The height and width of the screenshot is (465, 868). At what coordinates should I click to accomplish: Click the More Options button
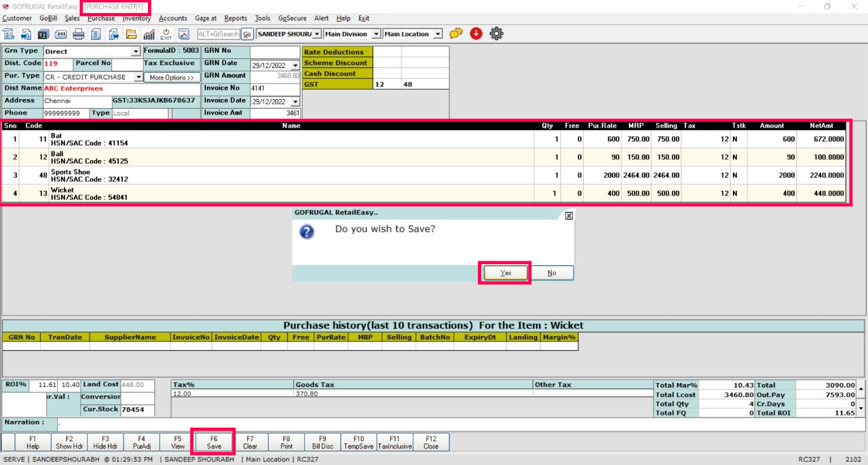[x=172, y=78]
